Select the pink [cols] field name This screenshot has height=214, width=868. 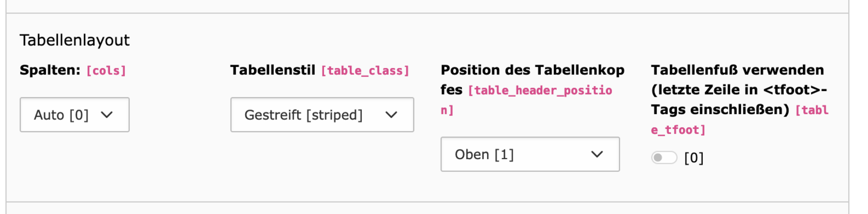(x=106, y=71)
